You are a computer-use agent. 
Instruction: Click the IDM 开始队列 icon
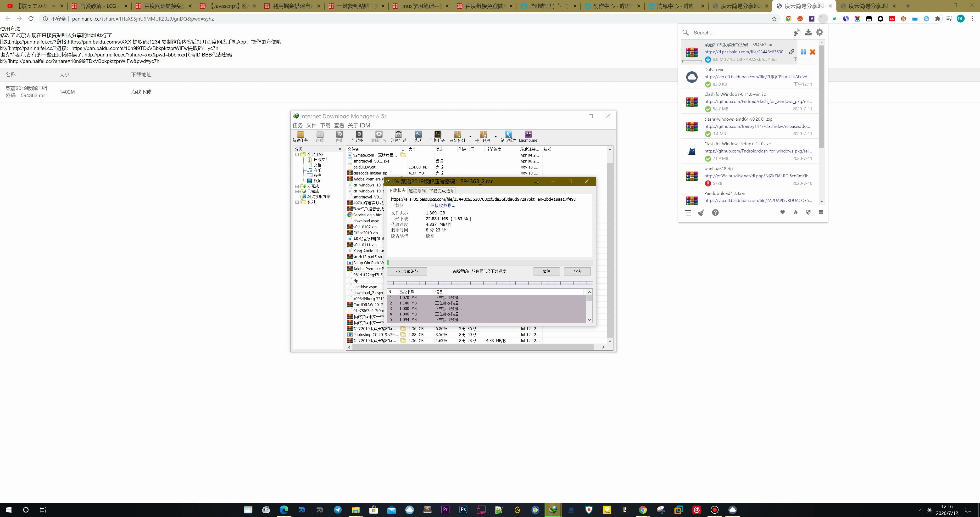click(457, 136)
